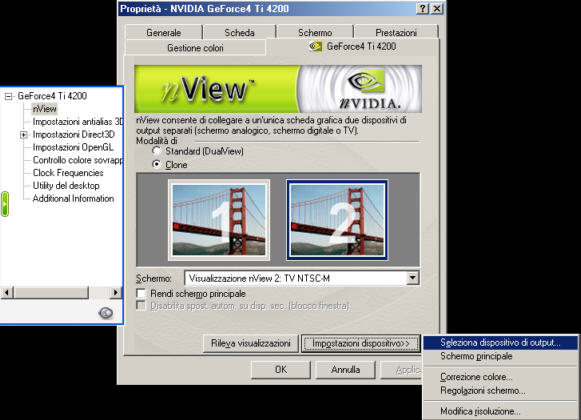This screenshot has width=581, height=420.
Task: Confirm with the OK button
Action: [x=280, y=370]
